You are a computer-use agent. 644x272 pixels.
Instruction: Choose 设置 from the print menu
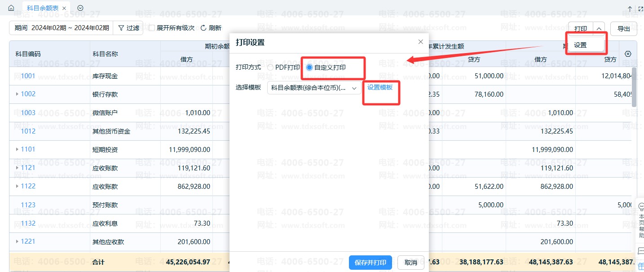point(580,45)
